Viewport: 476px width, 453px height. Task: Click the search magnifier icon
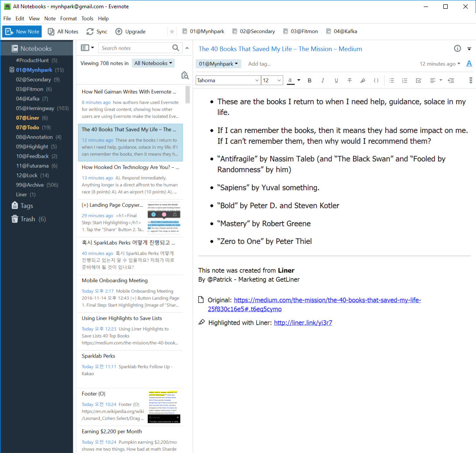(176, 48)
